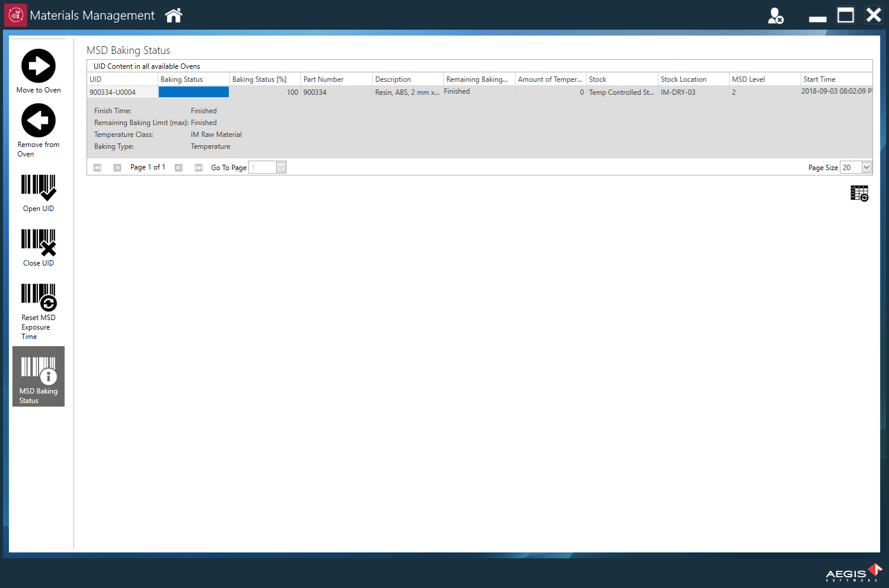
Task: Open the MSD Baking Status view
Action: click(39, 376)
